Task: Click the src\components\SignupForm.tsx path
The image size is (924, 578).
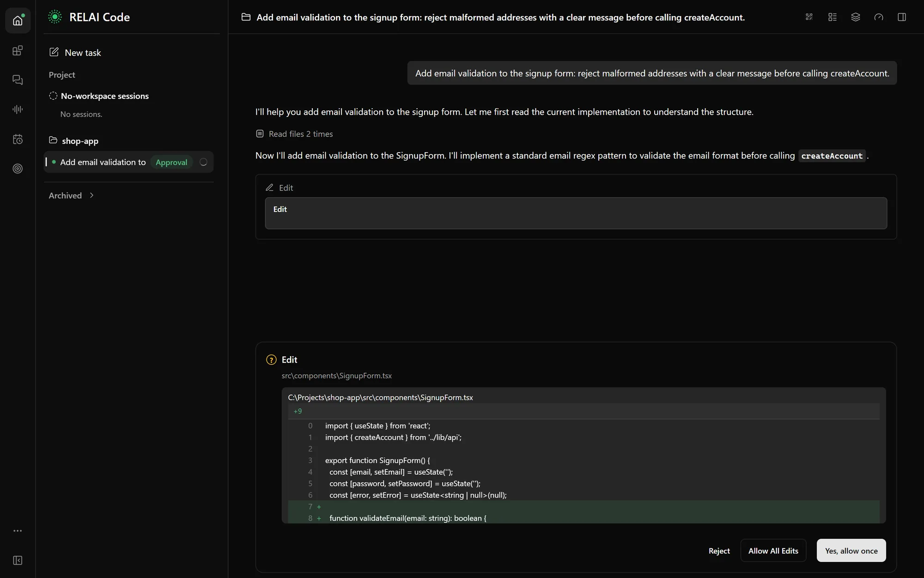Action: pos(336,375)
